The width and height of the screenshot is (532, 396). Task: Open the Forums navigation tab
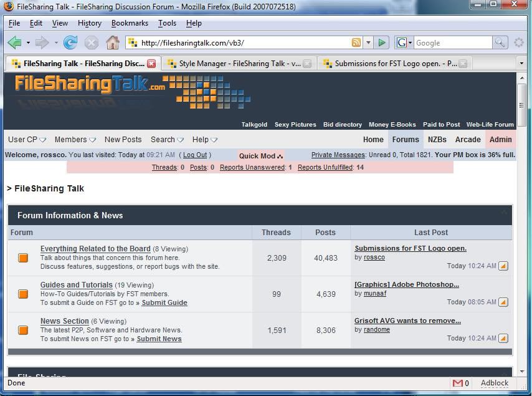[x=406, y=140]
